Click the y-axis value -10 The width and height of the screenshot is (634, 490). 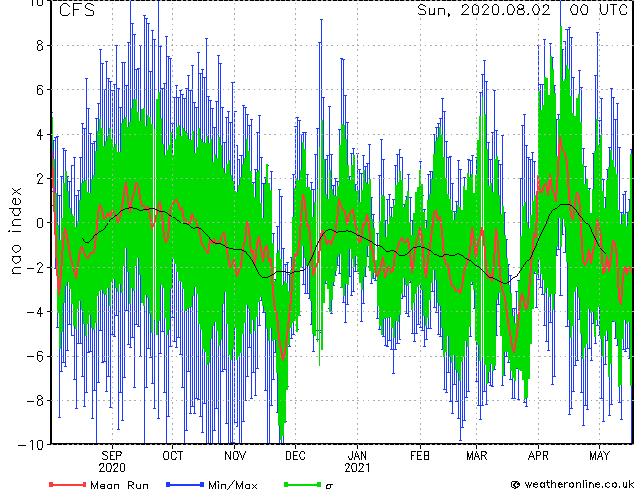(x=31, y=445)
